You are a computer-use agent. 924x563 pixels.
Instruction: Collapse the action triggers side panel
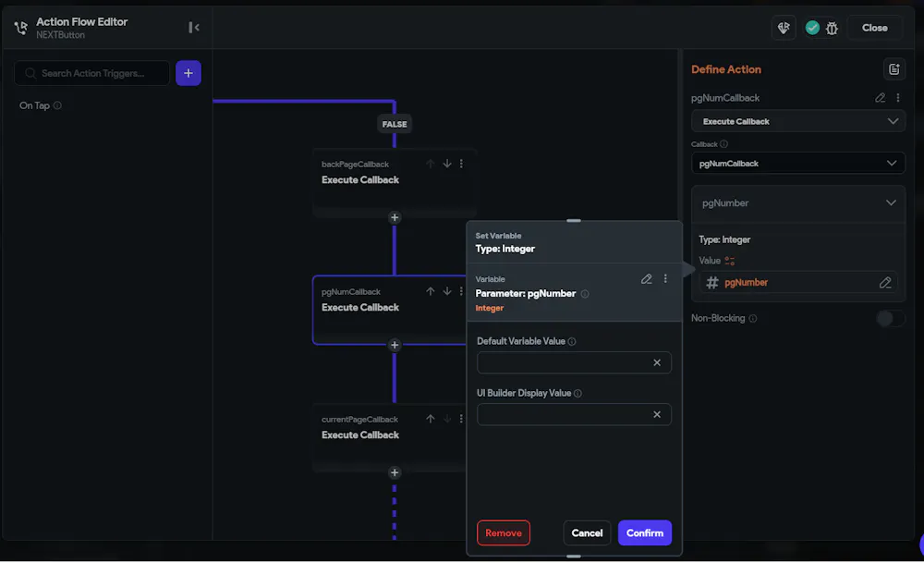click(x=194, y=28)
